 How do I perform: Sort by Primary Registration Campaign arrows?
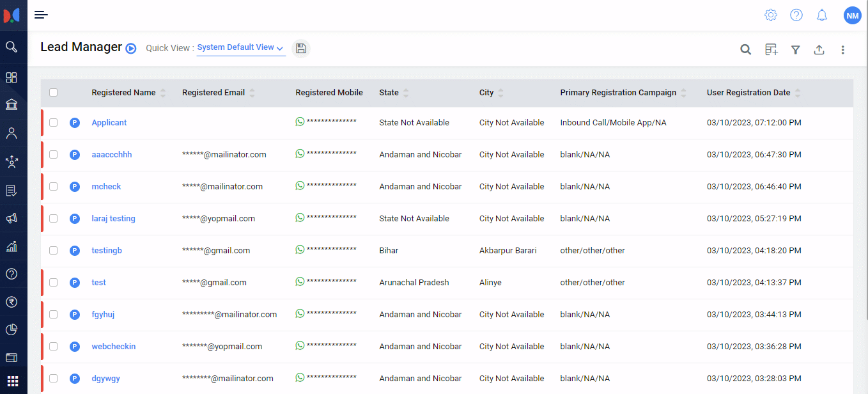pyautogui.click(x=683, y=93)
